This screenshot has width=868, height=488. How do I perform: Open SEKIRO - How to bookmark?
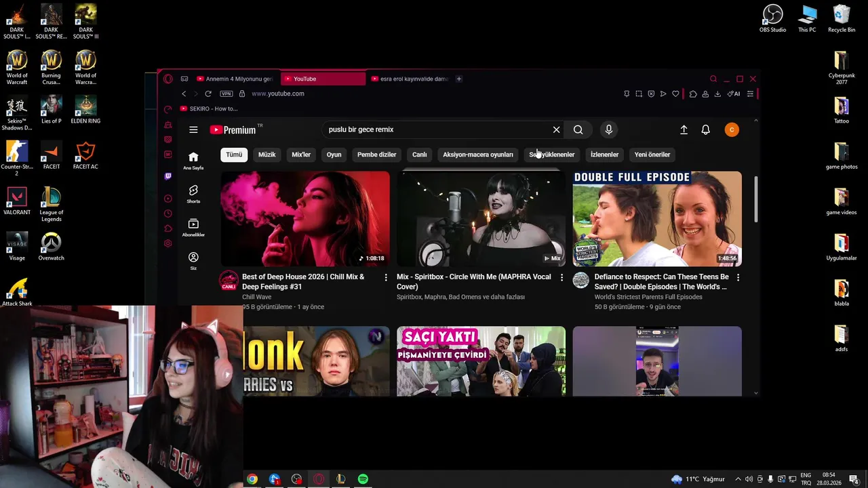209,108
